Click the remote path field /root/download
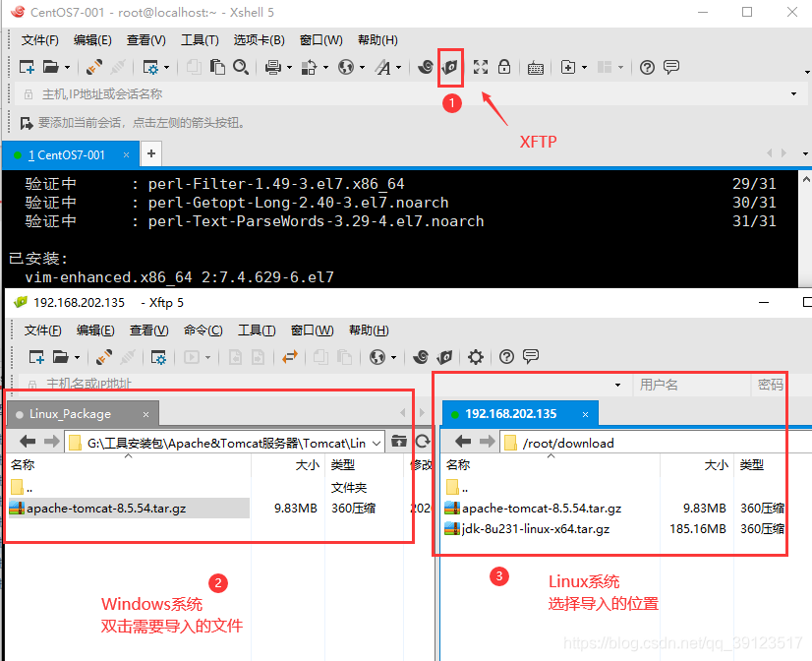The image size is (812, 661). pos(655,443)
